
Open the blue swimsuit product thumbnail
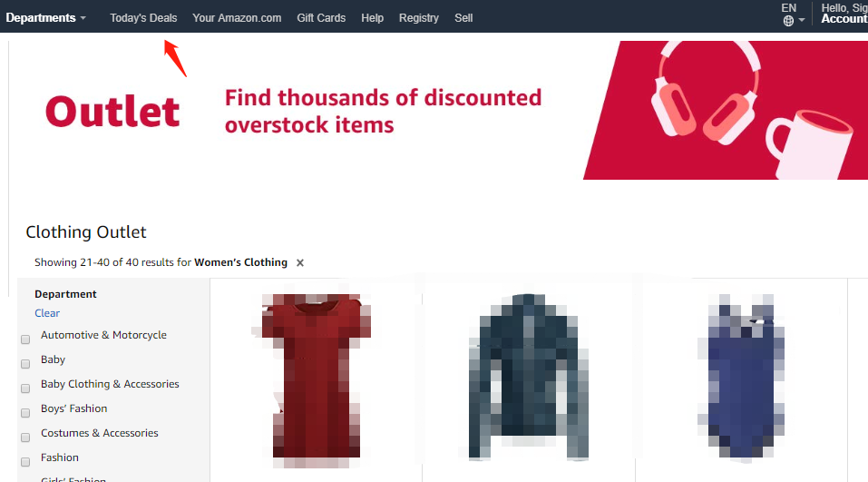click(741, 377)
